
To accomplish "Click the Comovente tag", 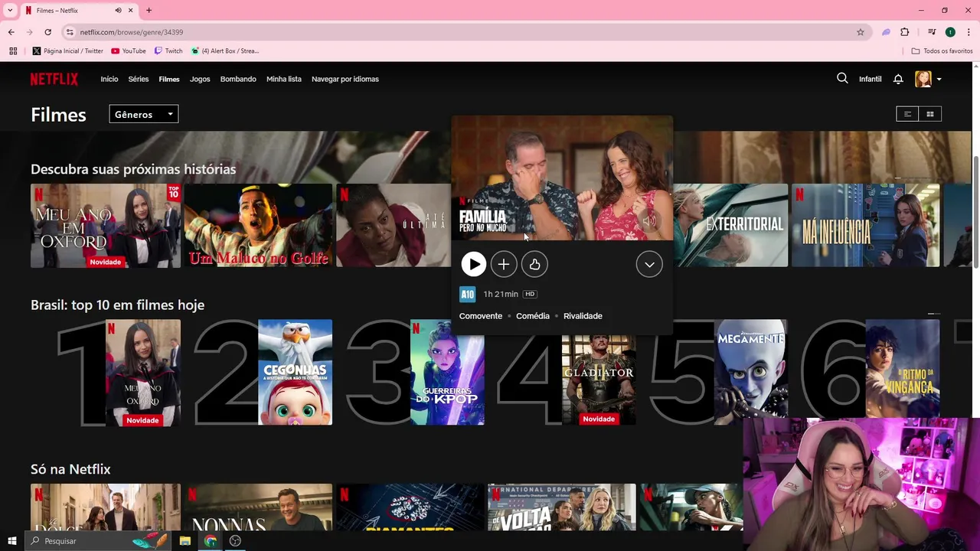I will point(481,316).
